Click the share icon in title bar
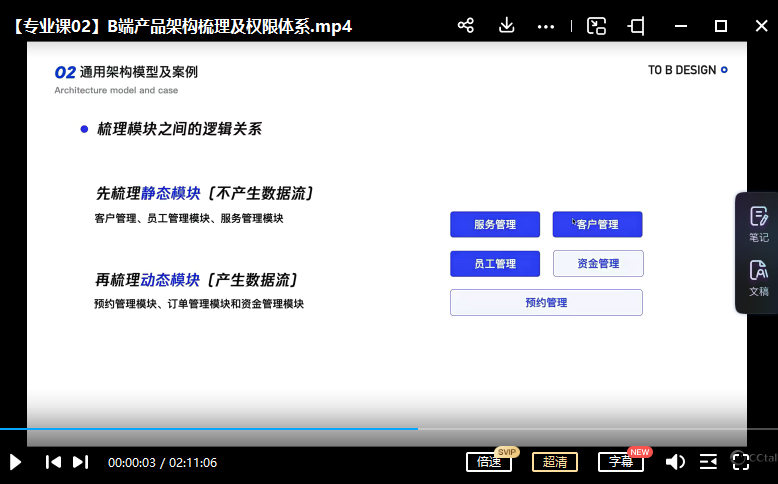This screenshot has width=778, height=484. 465,25
